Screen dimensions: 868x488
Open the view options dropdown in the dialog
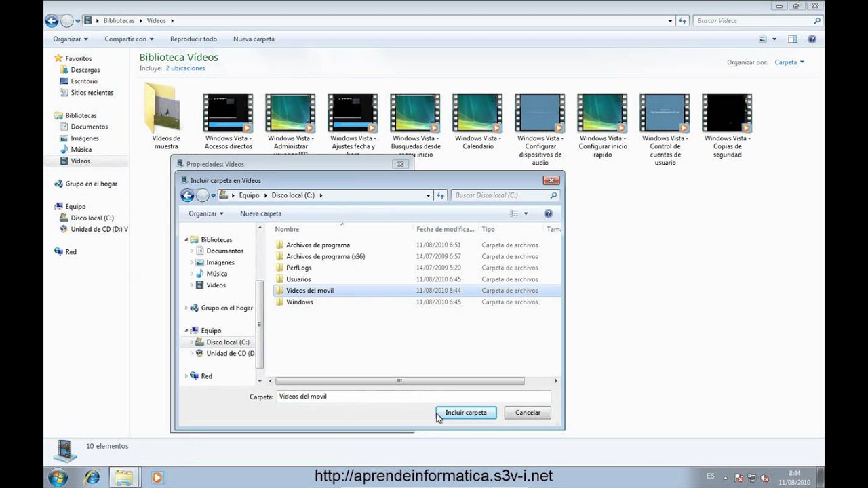point(526,213)
